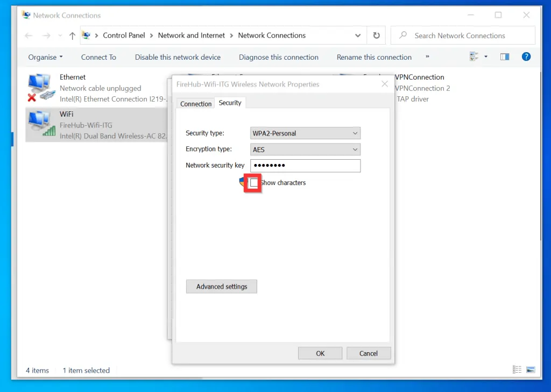Screen dimensions: 551x392
Task: Cancel the Wireless Network Properties dialog
Action: [368, 353]
